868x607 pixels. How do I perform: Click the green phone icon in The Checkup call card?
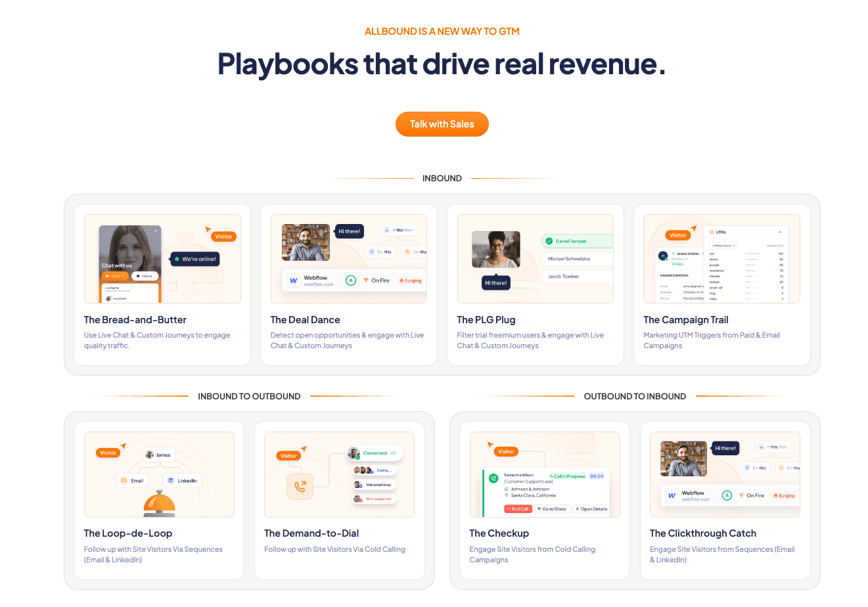point(493,478)
